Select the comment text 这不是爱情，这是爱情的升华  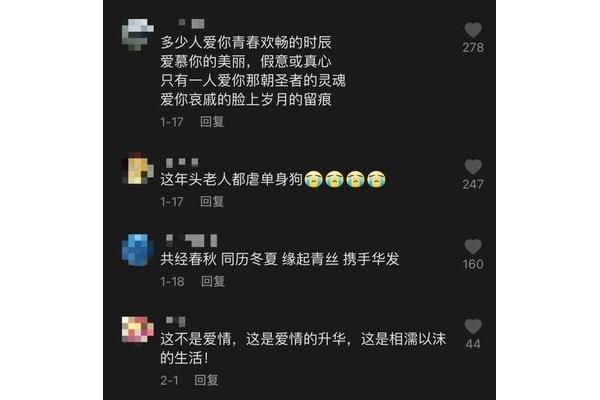click(x=253, y=339)
